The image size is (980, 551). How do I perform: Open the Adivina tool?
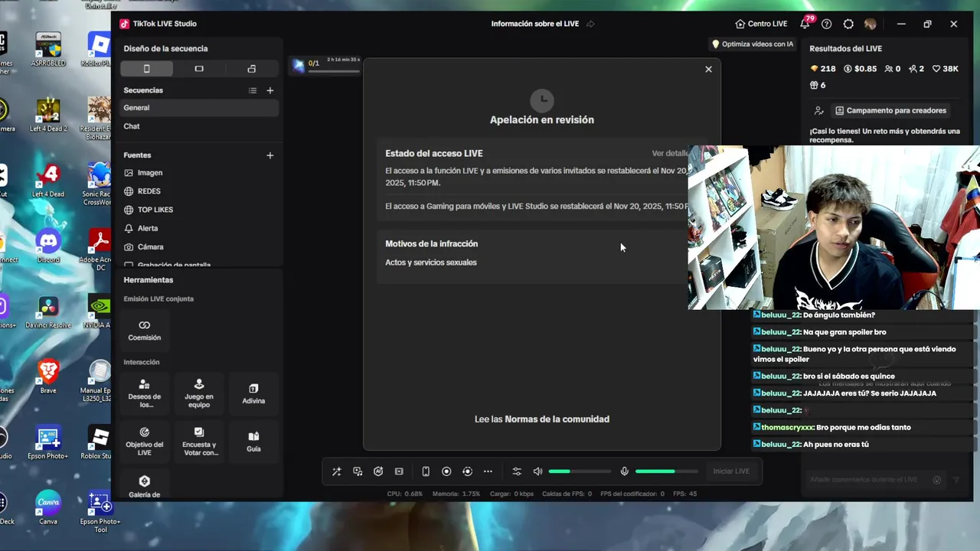coord(253,393)
